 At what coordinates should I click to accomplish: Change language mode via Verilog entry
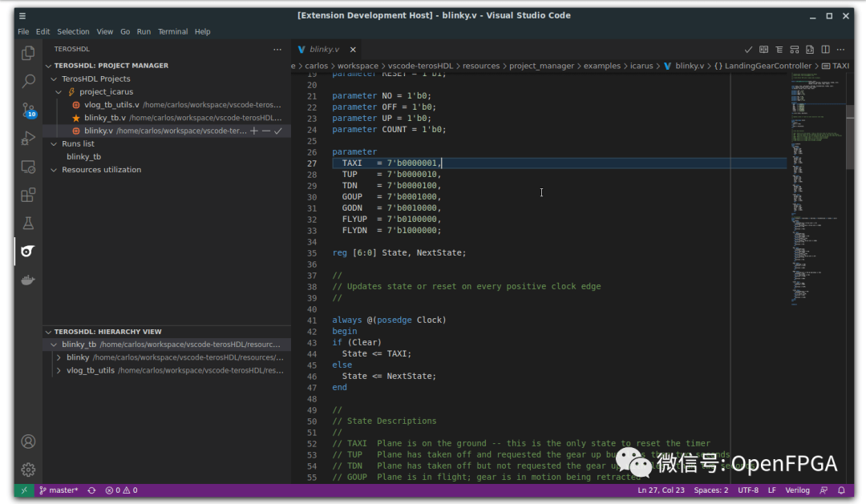(x=798, y=490)
